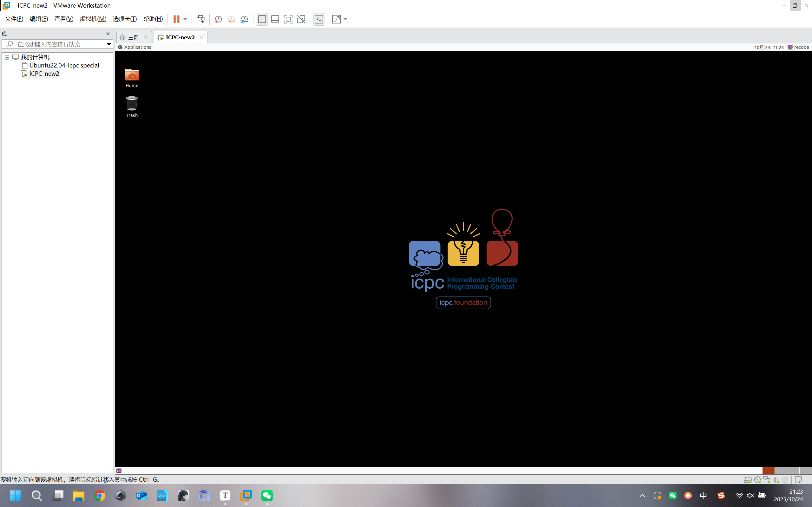Image resolution: width=812 pixels, height=507 pixels.
Task: Open the Applications menu in the guest
Action: [x=137, y=47]
